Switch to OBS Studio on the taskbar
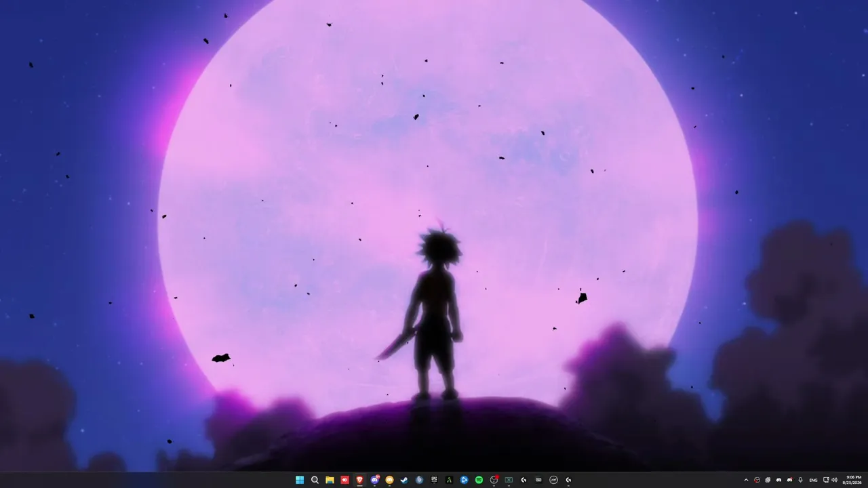868x488 pixels. [x=494, y=480]
